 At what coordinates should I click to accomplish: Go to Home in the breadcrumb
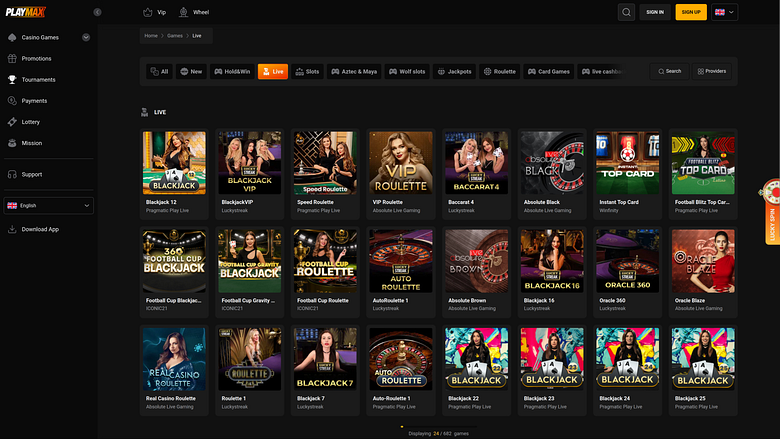pos(151,36)
